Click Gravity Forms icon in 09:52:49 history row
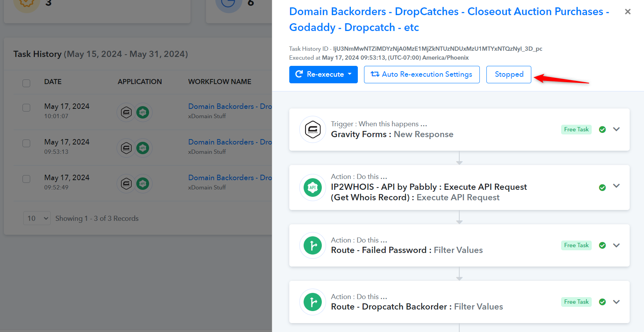 click(126, 184)
